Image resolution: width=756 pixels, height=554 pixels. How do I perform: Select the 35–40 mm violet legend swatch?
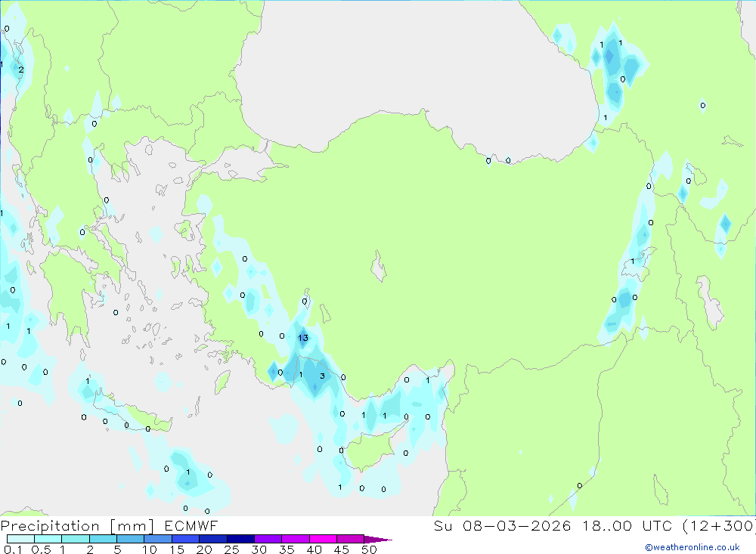[x=296, y=539]
